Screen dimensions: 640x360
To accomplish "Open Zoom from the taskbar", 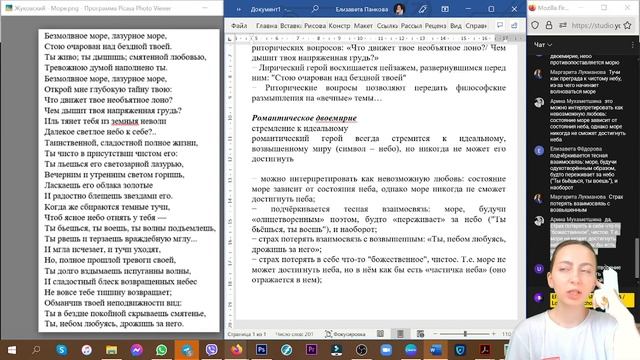I will (386, 350).
